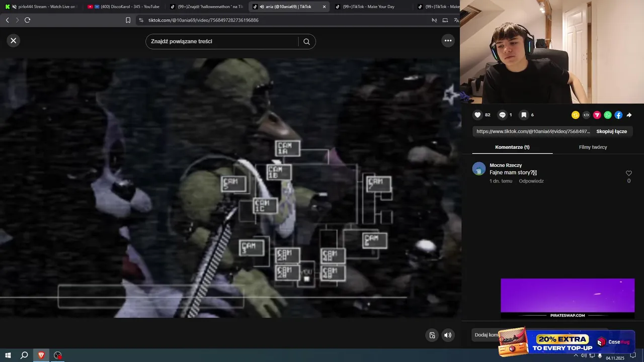Open picture-in-picture icon in address bar

(445, 20)
